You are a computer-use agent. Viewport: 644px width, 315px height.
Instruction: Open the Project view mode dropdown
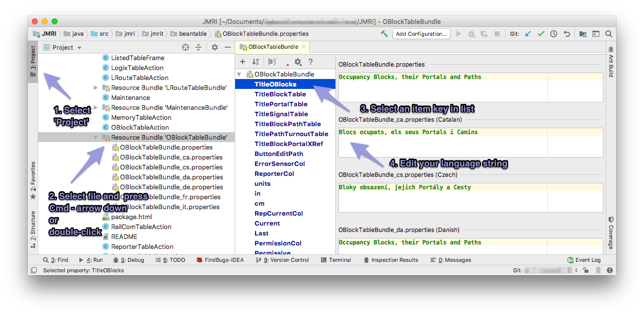[x=65, y=47]
